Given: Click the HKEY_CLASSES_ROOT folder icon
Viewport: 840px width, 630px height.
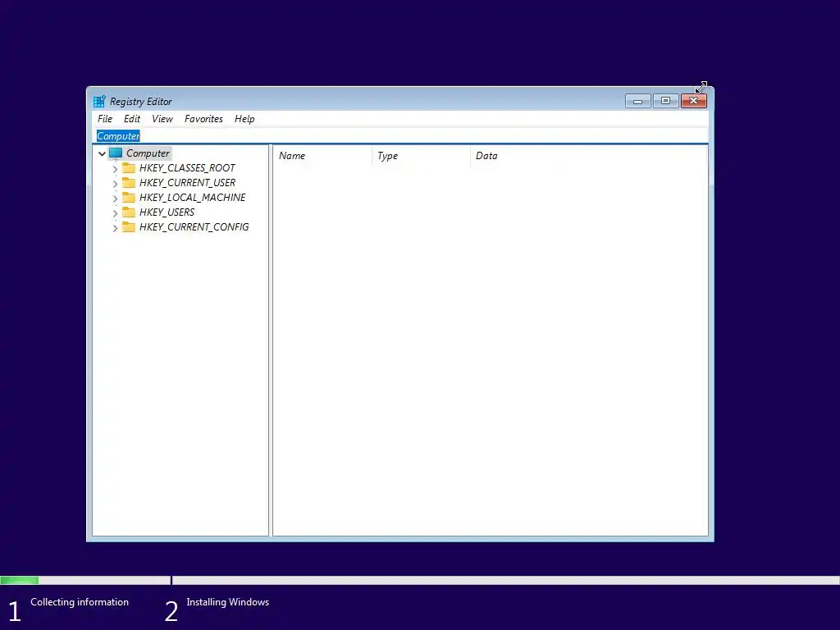Looking at the screenshot, I should coord(129,167).
